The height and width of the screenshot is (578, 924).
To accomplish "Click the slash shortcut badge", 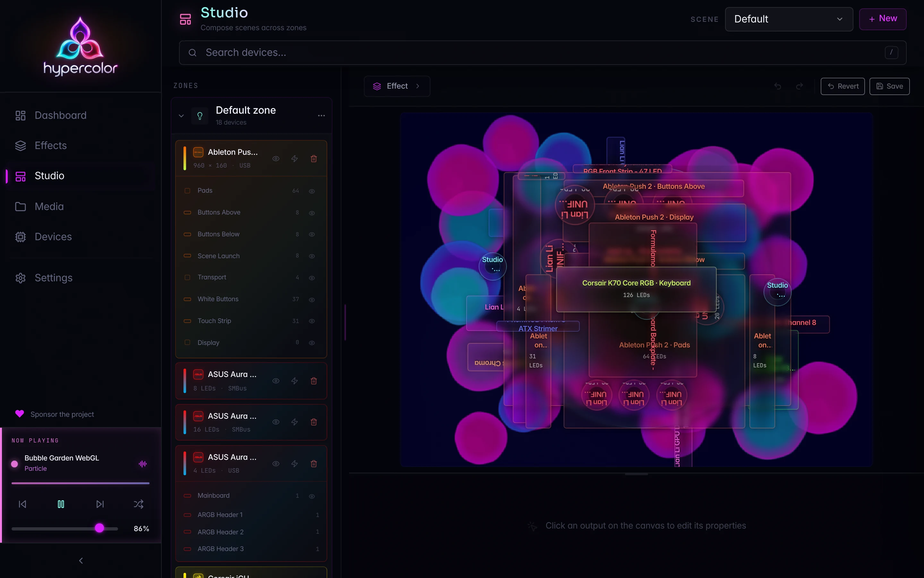I will (x=891, y=53).
